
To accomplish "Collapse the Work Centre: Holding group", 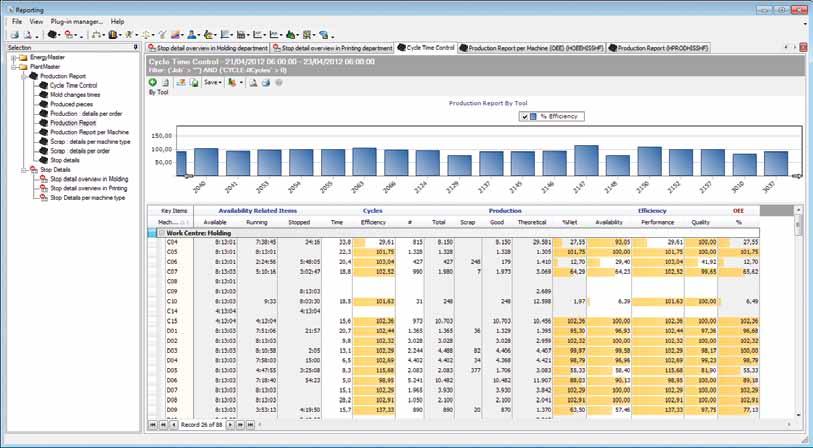I will [161, 233].
